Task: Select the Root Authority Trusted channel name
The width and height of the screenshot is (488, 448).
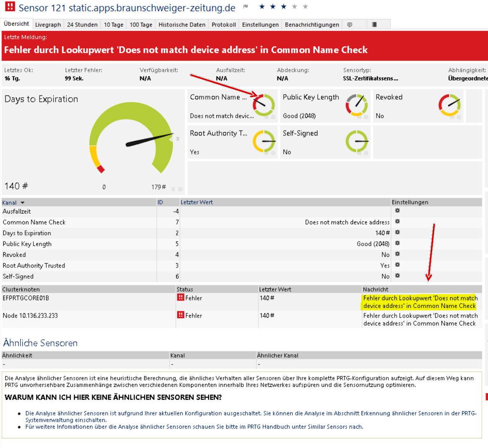Action: coord(34,265)
